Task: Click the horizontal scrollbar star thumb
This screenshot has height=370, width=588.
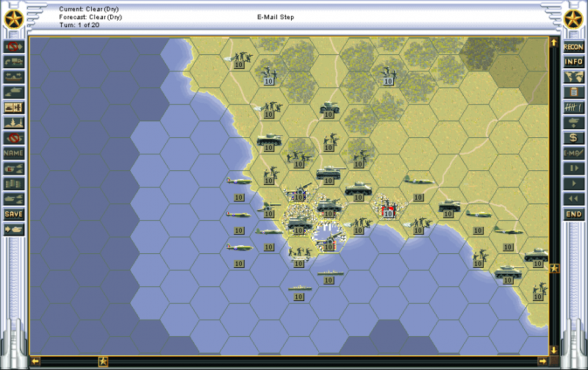Action: click(104, 360)
